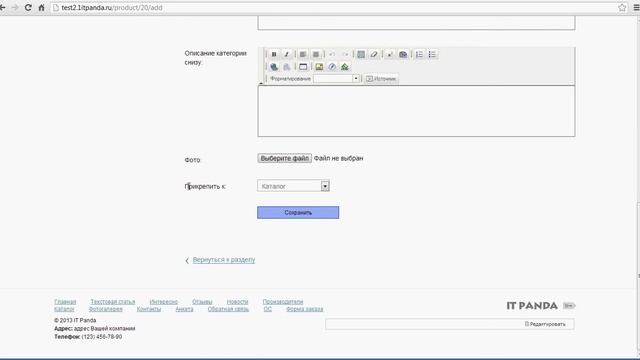This screenshot has width=640, height=360.
Task: Click inside the Описание категории снизу text area
Action: (416, 111)
